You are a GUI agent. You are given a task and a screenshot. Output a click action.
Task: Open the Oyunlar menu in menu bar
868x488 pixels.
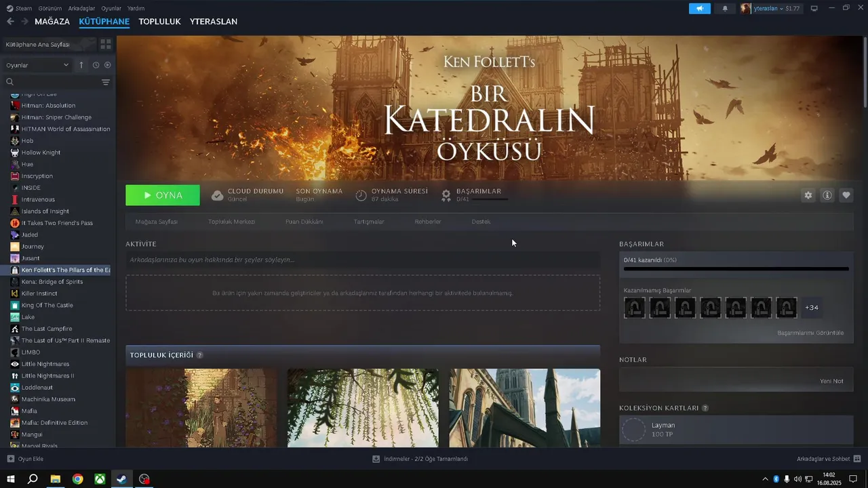111,8
